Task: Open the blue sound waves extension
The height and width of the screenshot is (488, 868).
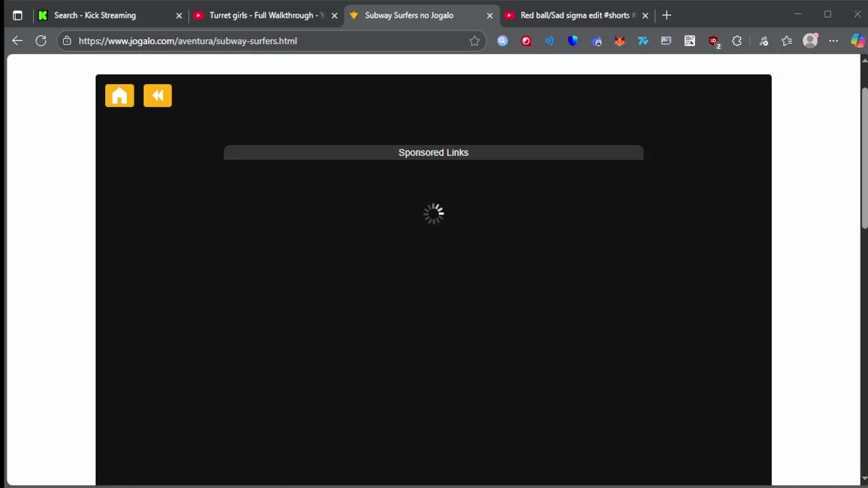Action: [549, 41]
